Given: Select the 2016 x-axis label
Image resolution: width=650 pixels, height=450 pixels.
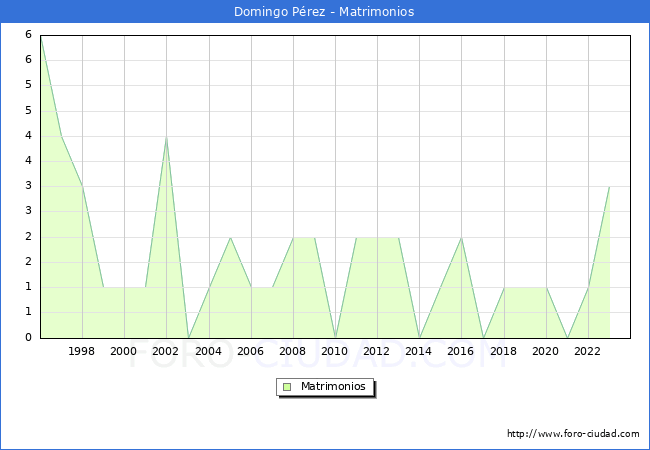Looking at the screenshot, I should pyautogui.click(x=461, y=351).
